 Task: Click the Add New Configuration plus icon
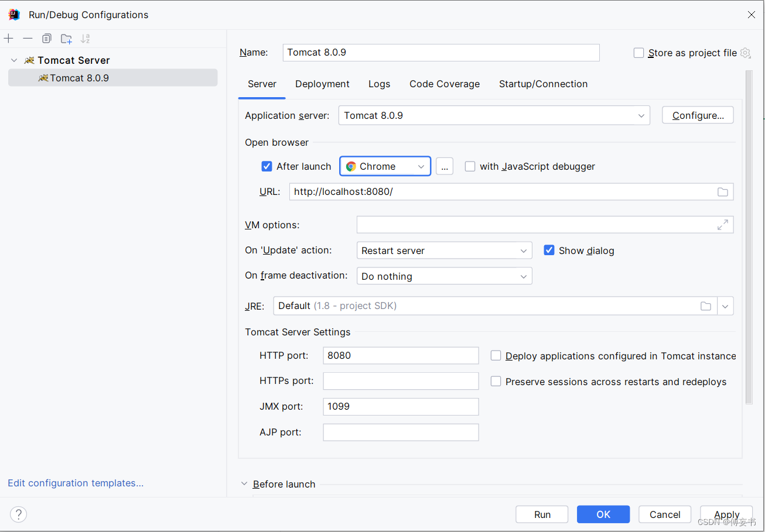[9, 39]
